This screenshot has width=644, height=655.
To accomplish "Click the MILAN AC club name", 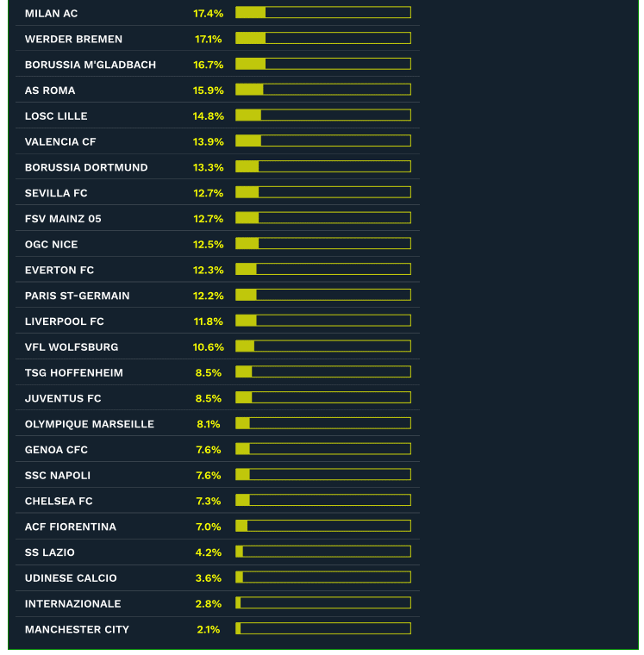I will [x=51, y=14].
